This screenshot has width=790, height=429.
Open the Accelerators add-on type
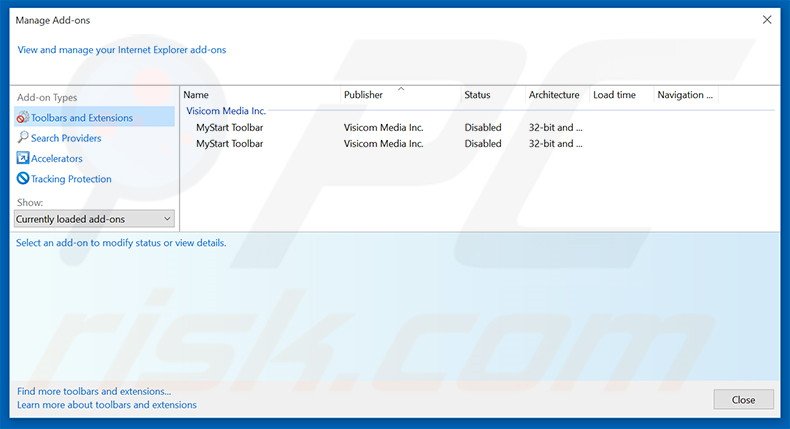(x=56, y=158)
